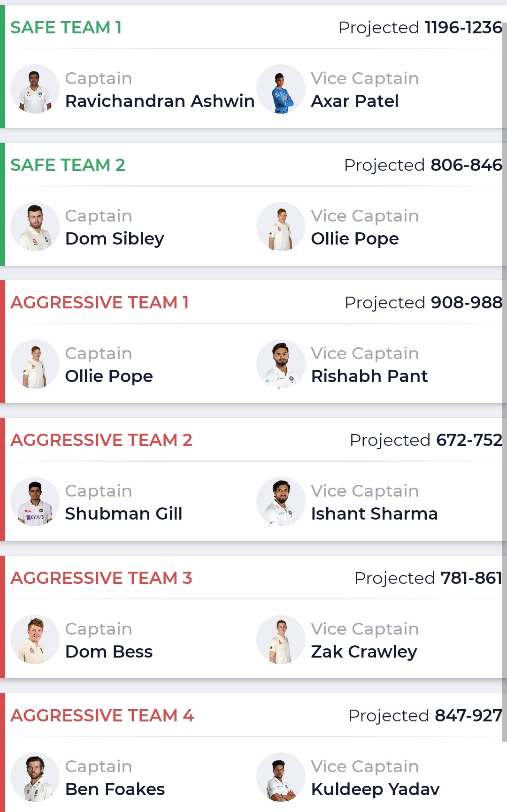The width and height of the screenshot is (507, 812).
Task: Open the Safe Team 1 heading
Action: coord(66,28)
